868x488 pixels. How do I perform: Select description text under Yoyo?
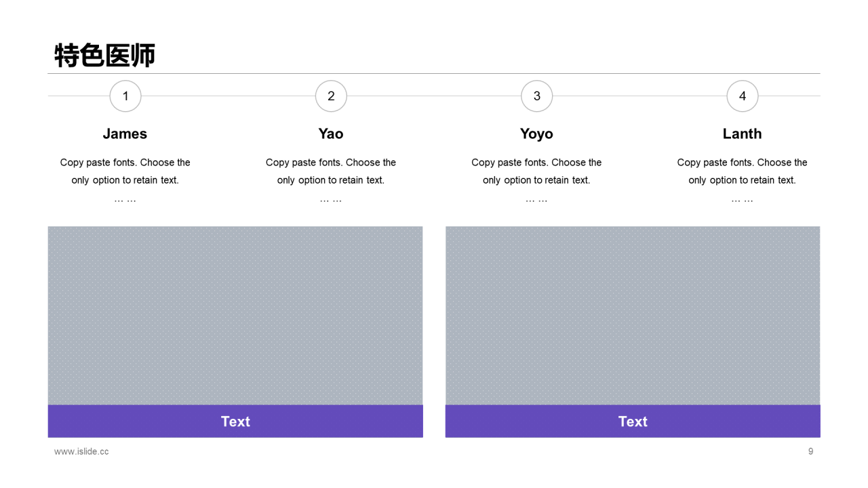(536, 171)
